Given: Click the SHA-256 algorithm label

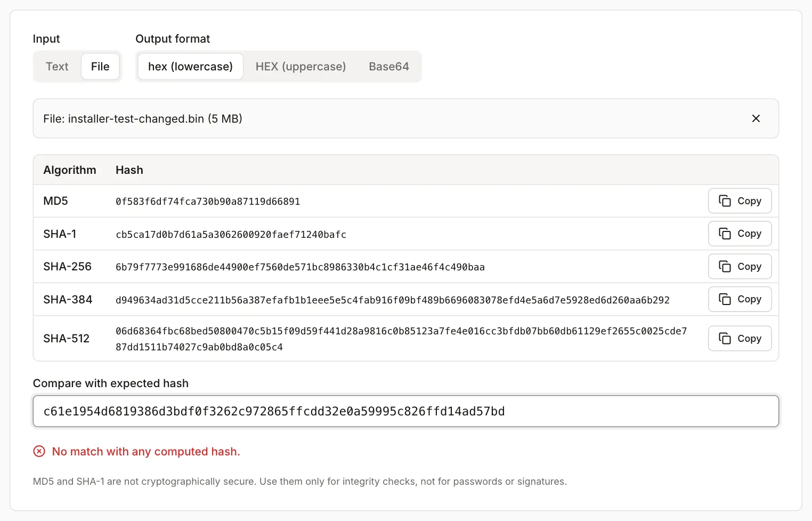Looking at the screenshot, I should (67, 267).
